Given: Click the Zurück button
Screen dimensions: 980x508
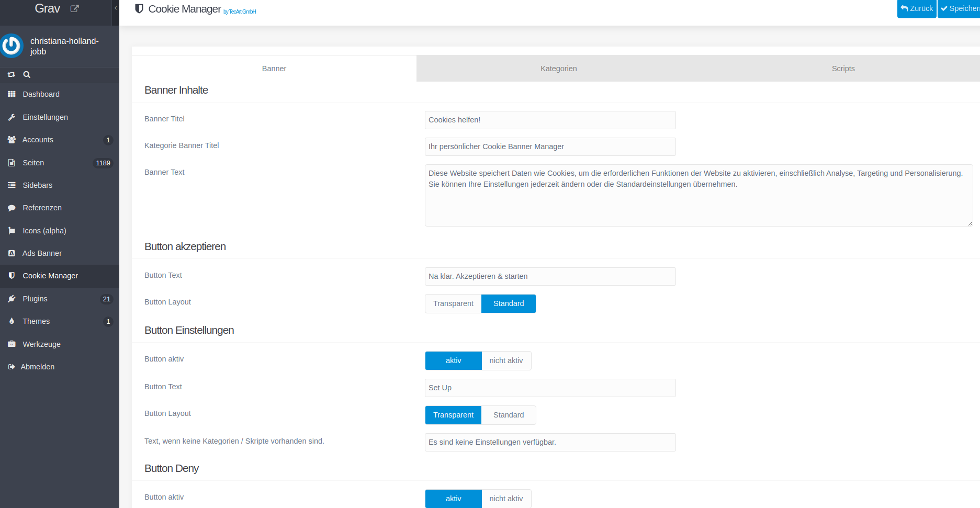Looking at the screenshot, I should point(917,8).
